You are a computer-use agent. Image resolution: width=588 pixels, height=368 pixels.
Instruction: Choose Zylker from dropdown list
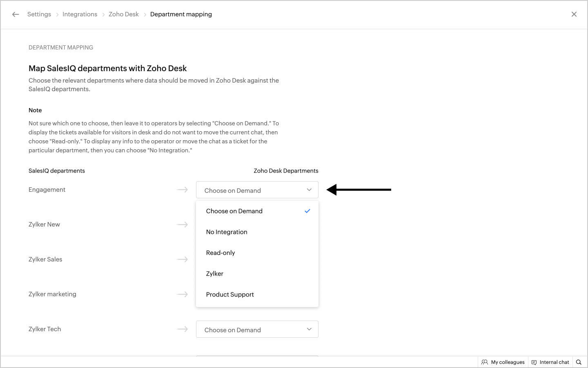tap(215, 274)
